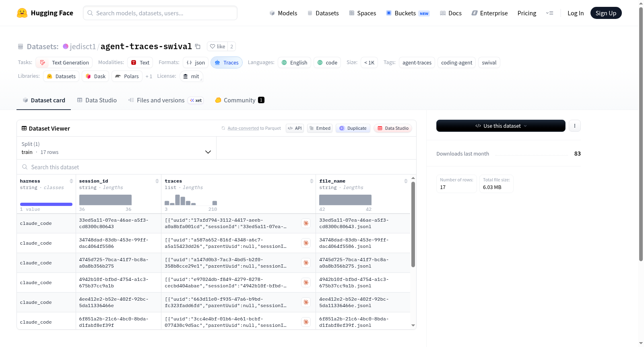Viewport: 644px width, 347px height.
Task: Open the Dataset card tab
Action: coord(44,100)
